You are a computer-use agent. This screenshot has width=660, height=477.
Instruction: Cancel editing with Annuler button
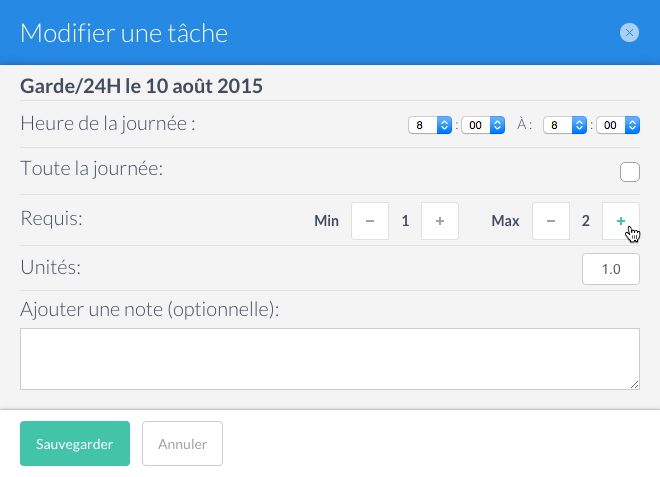click(x=182, y=443)
